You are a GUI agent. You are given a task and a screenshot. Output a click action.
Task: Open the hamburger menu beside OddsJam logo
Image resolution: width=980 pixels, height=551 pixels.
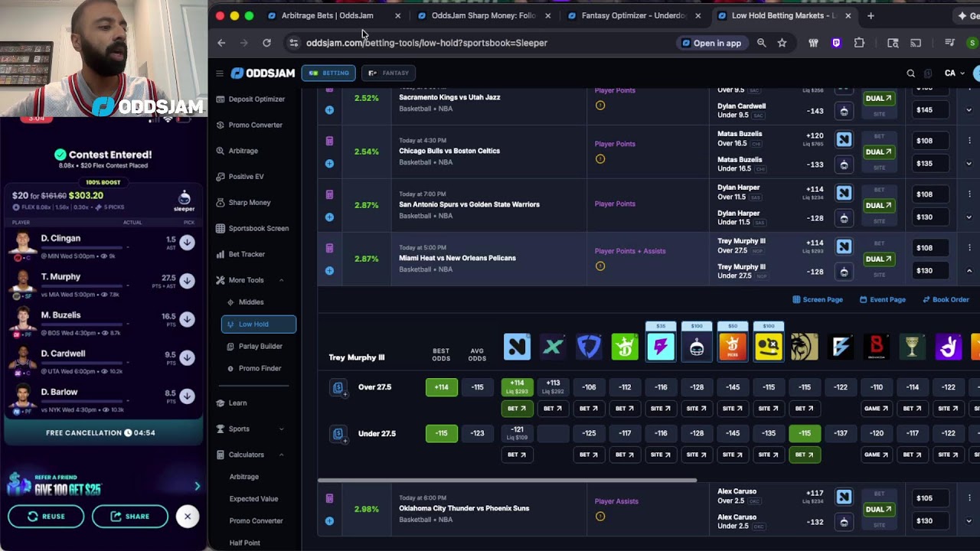tap(220, 73)
